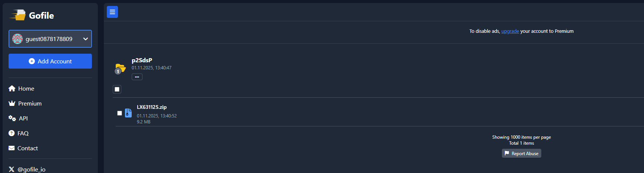Open the p2SdsP folder options menu
Image resolution: width=644 pixels, height=173 pixels.
coord(137,77)
